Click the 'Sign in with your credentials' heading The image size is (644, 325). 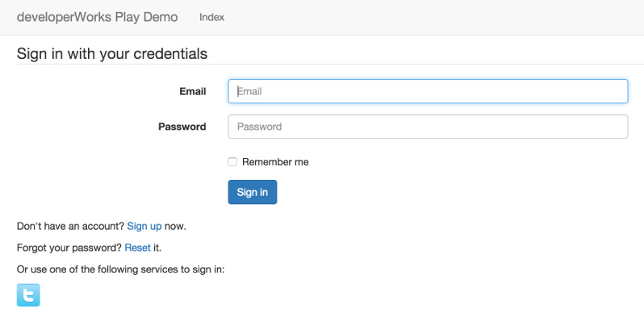(112, 54)
